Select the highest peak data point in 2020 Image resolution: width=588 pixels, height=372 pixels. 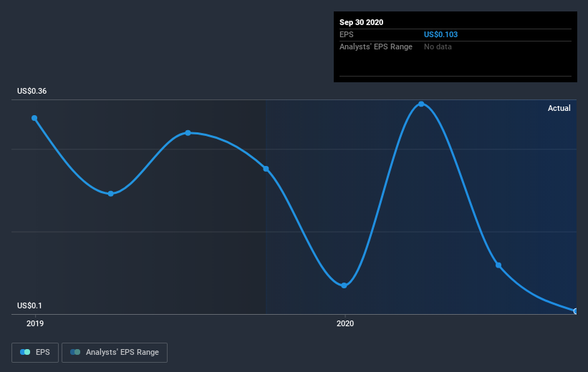[421, 104]
